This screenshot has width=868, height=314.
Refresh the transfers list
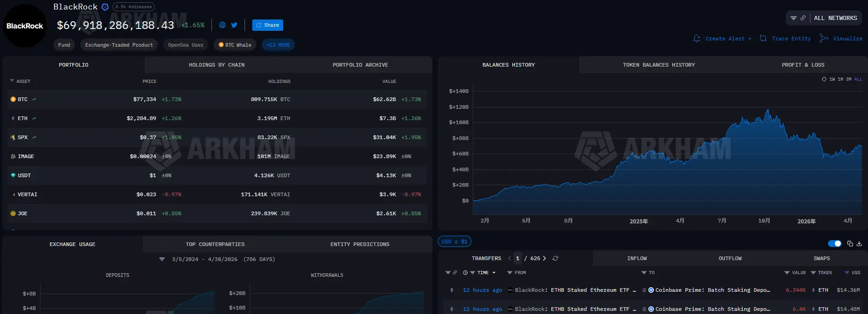(555, 258)
